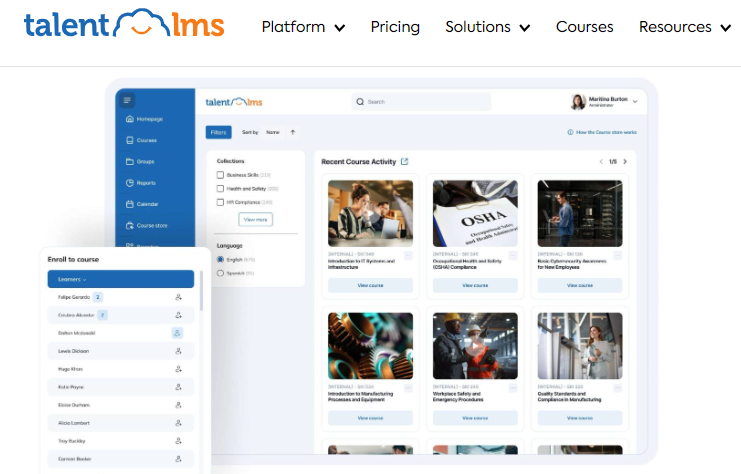Go to previous page of course activity
Image resolution: width=741 pixels, height=474 pixels.
(601, 162)
